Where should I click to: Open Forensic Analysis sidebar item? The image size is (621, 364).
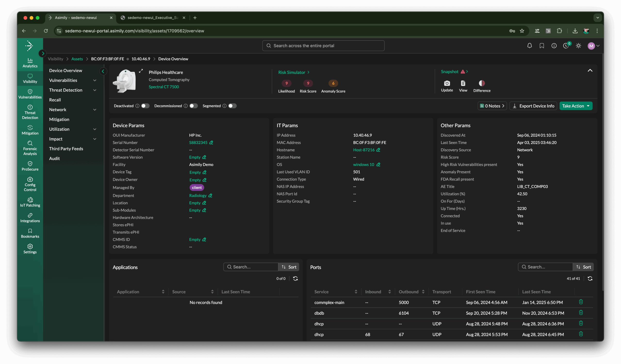[30, 148]
